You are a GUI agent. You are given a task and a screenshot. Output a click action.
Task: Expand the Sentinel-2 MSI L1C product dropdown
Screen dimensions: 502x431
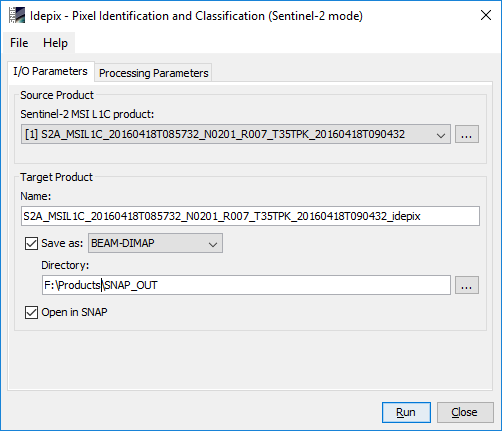(x=236, y=134)
